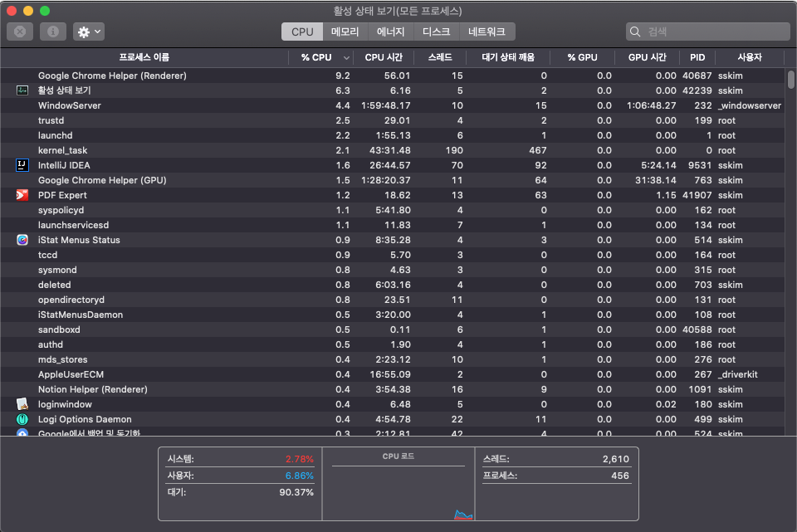
Task: Switch to the 메모리 tab
Action: point(345,32)
